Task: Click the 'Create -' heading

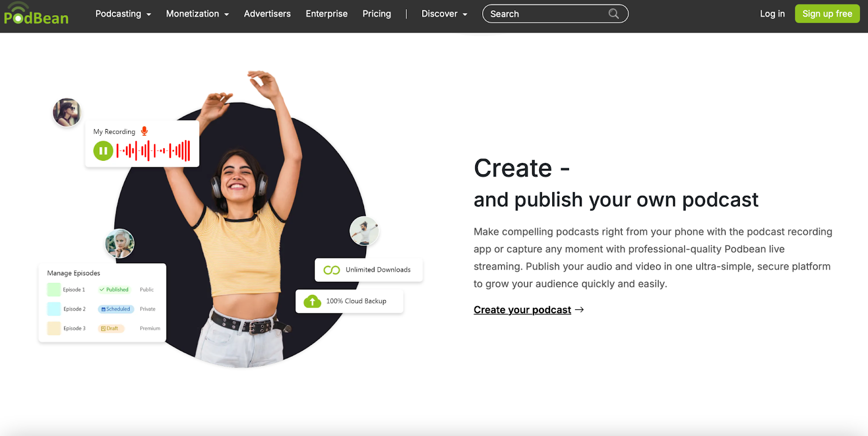Action: 522,168
